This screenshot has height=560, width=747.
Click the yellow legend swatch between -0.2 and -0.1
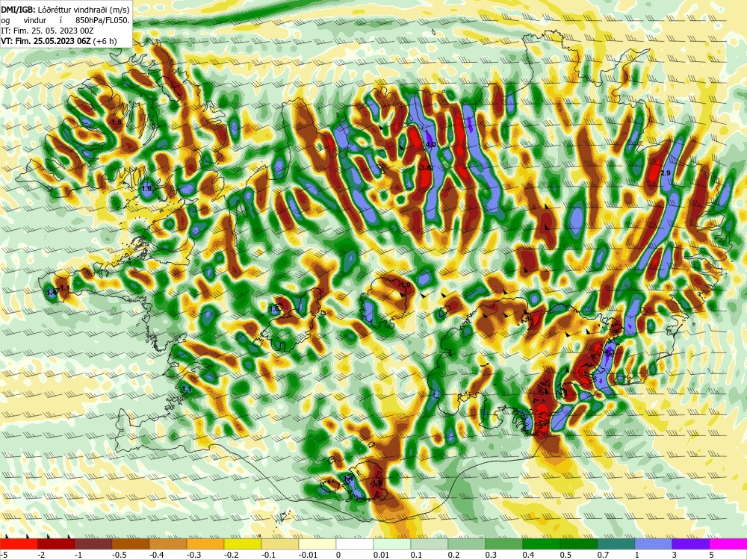click(243, 544)
